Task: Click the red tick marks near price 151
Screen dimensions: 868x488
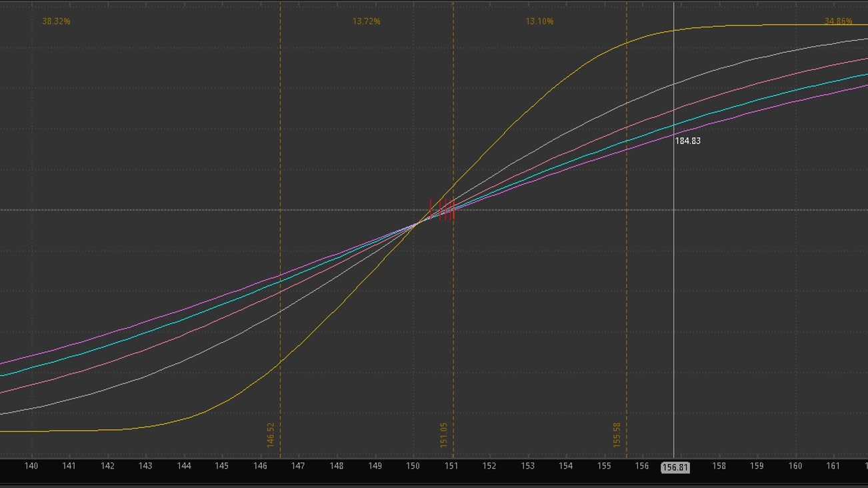Action: [443, 209]
